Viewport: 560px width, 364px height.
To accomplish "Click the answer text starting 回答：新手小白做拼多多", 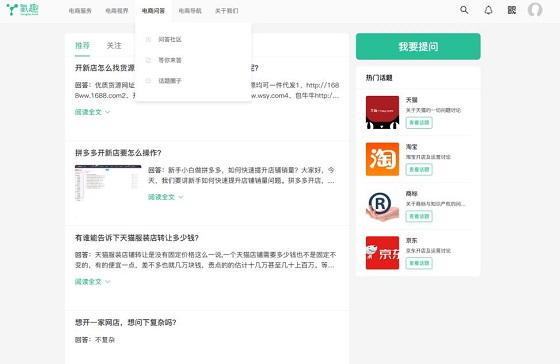I will click(x=242, y=175).
